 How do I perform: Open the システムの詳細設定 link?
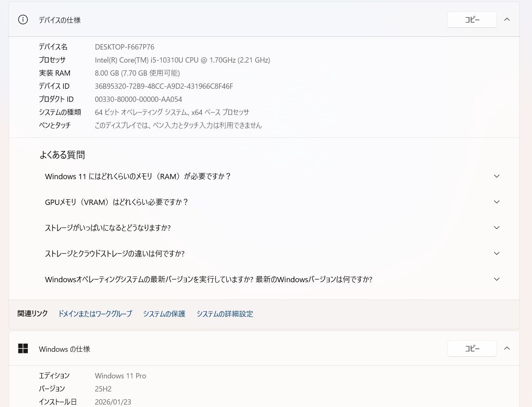pyautogui.click(x=225, y=314)
